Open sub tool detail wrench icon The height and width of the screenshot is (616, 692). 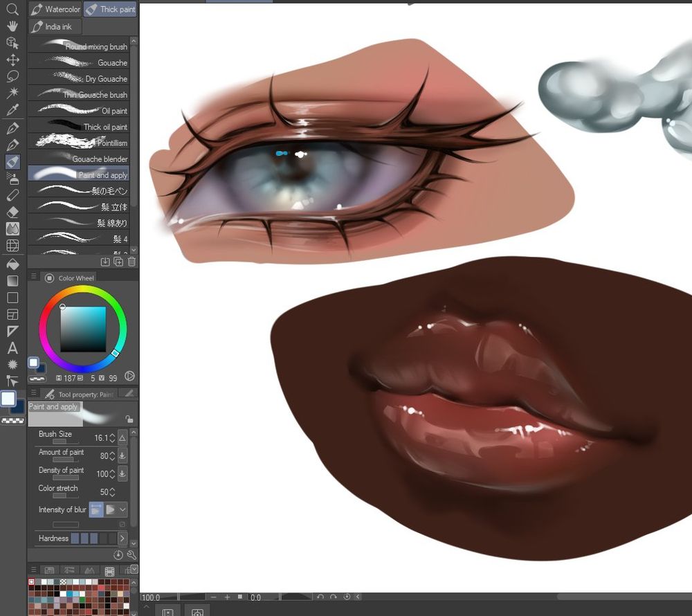tap(131, 554)
